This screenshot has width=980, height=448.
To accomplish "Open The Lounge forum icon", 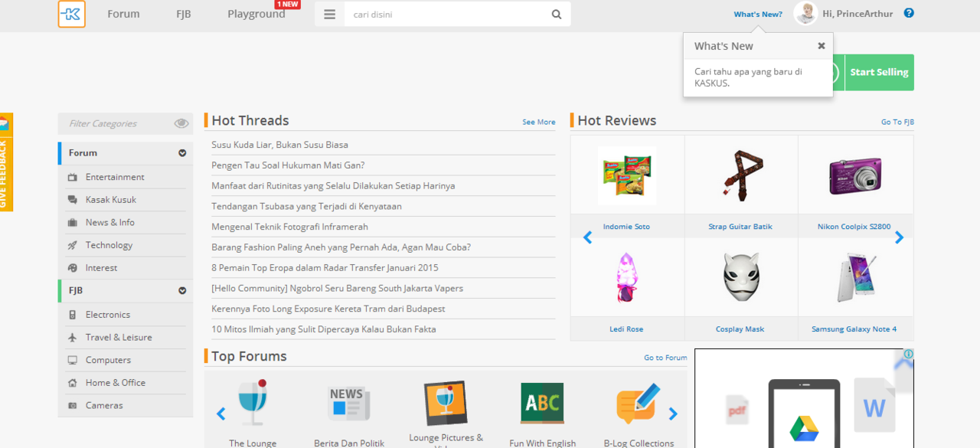I will 253,403.
